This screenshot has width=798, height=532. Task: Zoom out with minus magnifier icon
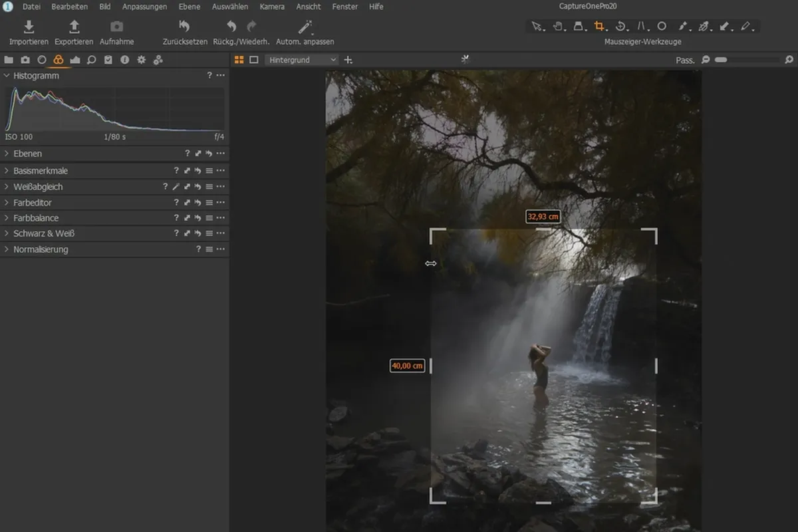pyautogui.click(x=706, y=60)
